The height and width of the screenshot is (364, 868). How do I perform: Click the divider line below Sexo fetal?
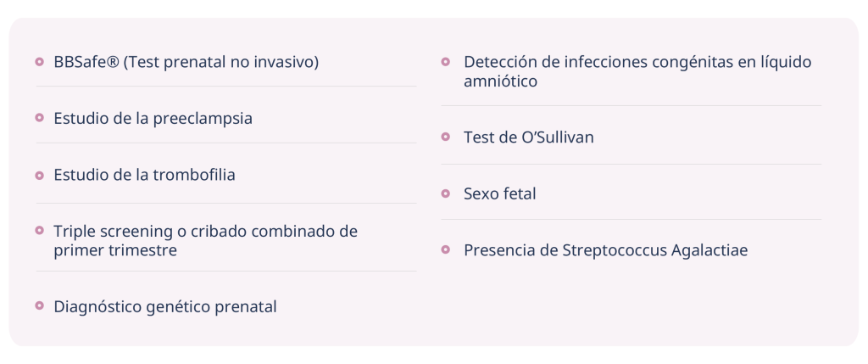(631, 220)
